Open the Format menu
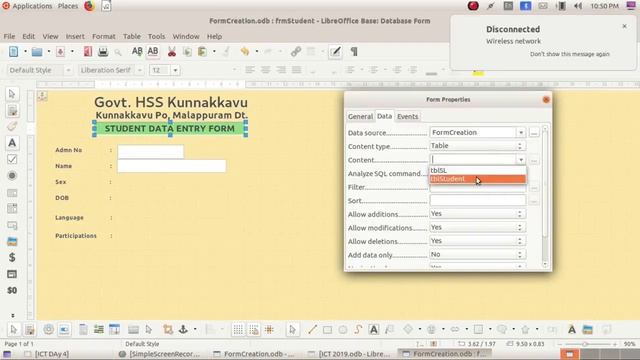Image resolution: width=640 pixels, height=360 pixels. pos(104,36)
